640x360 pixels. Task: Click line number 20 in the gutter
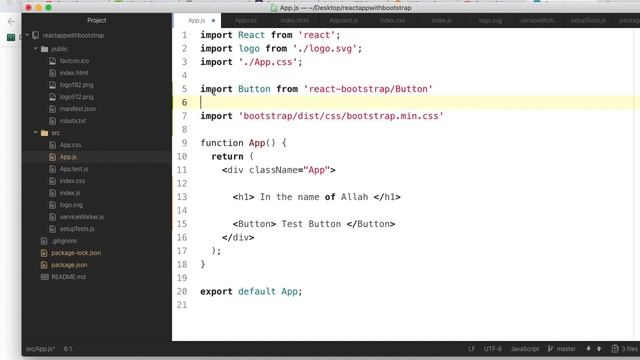tap(182, 291)
